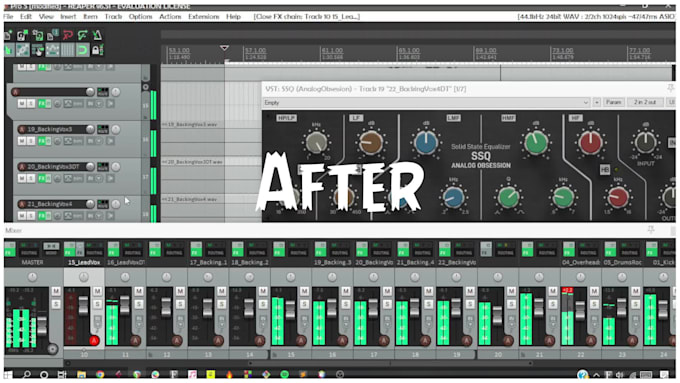Open the Options menu

click(141, 16)
